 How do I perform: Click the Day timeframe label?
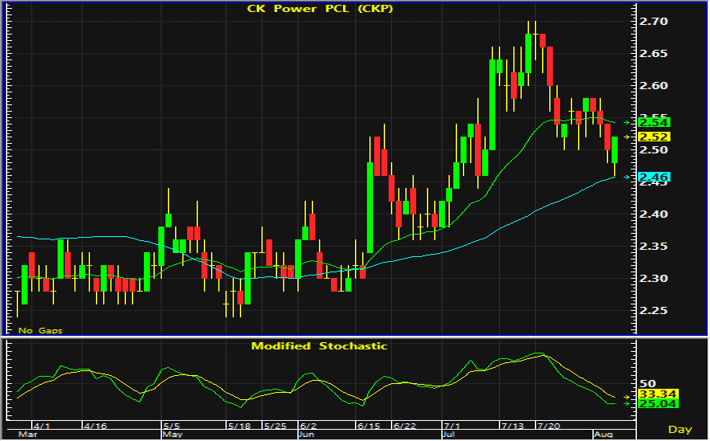[680, 429]
